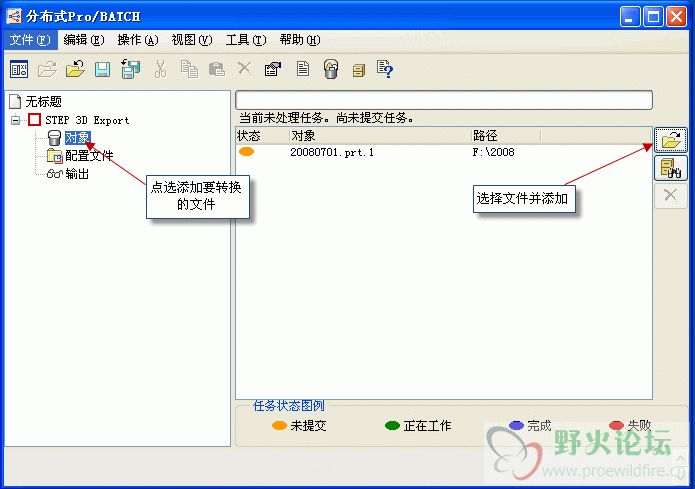695x489 pixels.
Task: Select the 无标题 root tree item
Action: pos(43,102)
